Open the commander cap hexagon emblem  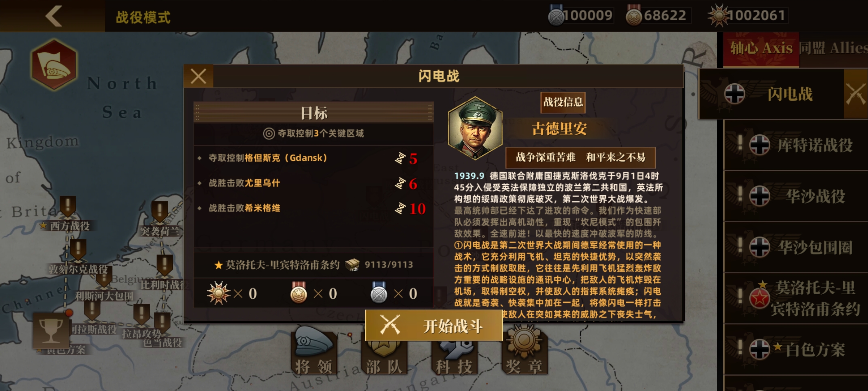point(54,65)
